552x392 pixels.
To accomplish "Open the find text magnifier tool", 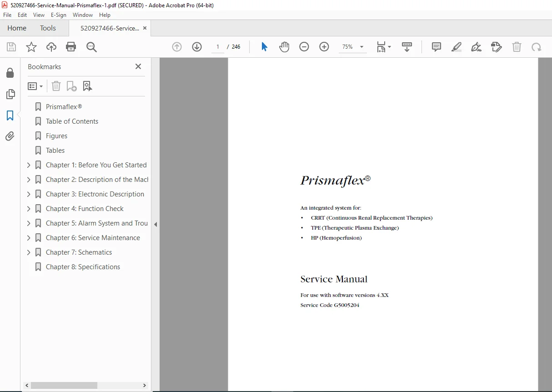I will pyautogui.click(x=92, y=47).
